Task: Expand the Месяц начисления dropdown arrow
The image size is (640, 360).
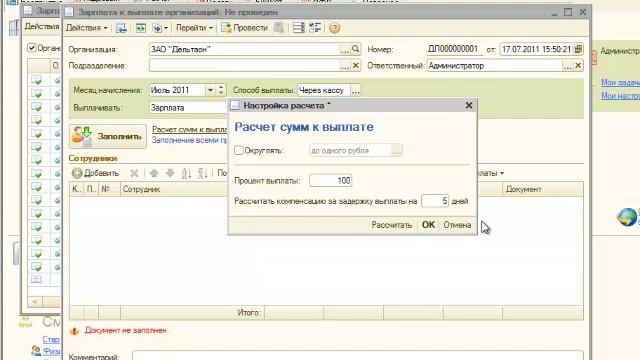Action: pyautogui.click(x=210, y=90)
